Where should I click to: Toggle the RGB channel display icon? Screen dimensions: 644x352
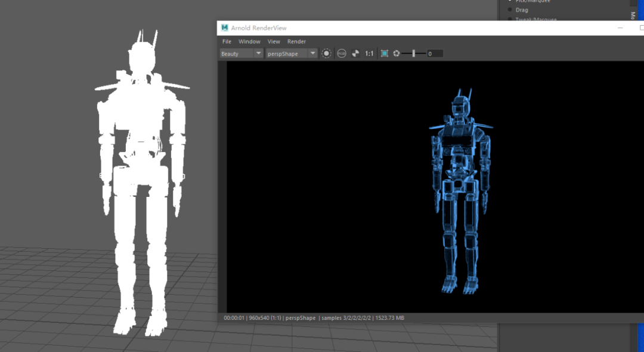pyautogui.click(x=342, y=54)
